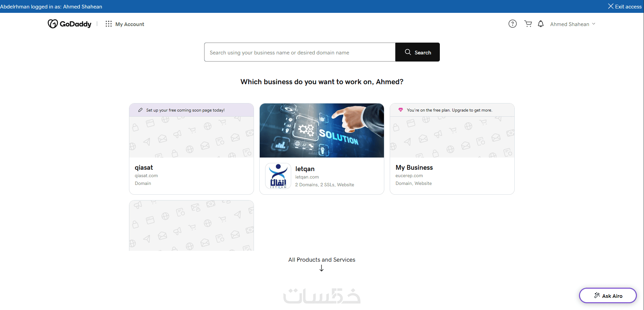
Task: Open the My Account menu label
Action: 130,24
